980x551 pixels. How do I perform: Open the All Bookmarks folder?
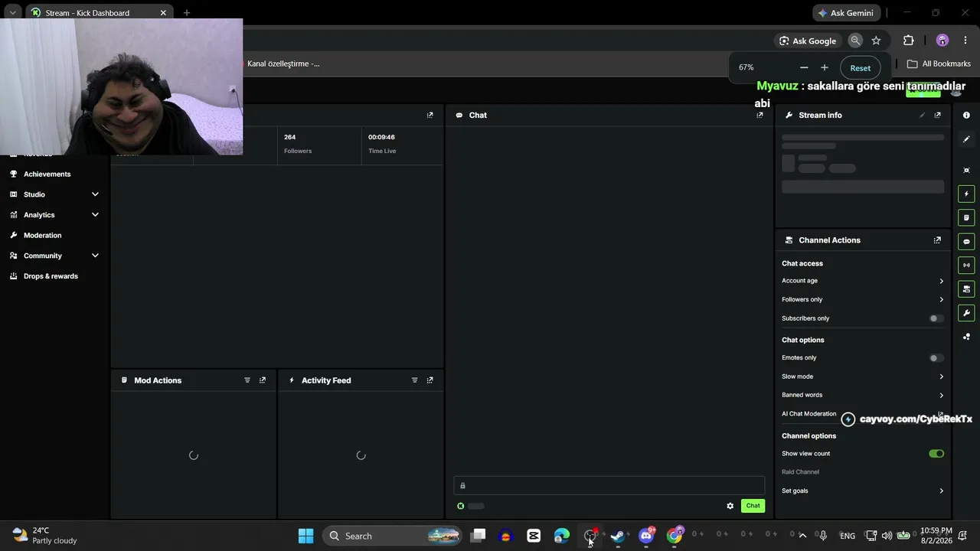[x=939, y=64]
